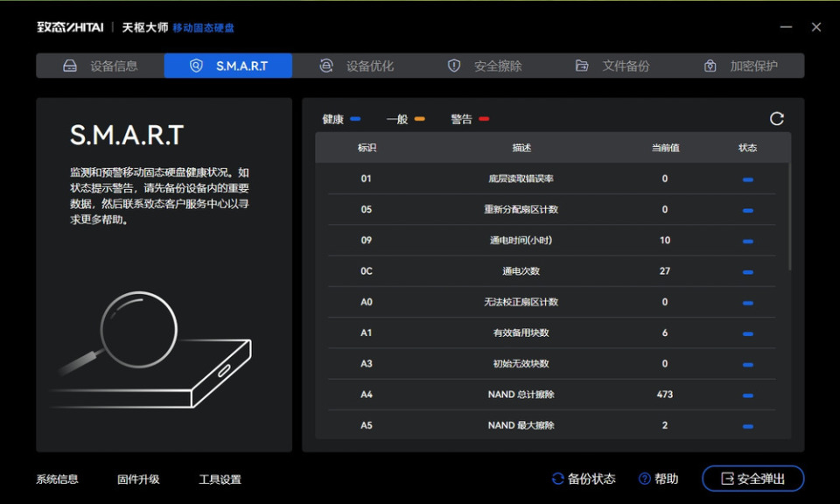This screenshot has width=840, height=504.
Task: Click the device info drive icon
Action: 70,66
